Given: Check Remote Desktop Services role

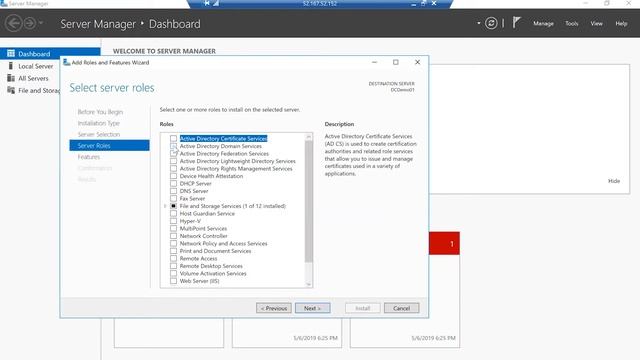Looking at the screenshot, I should click(x=173, y=266).
